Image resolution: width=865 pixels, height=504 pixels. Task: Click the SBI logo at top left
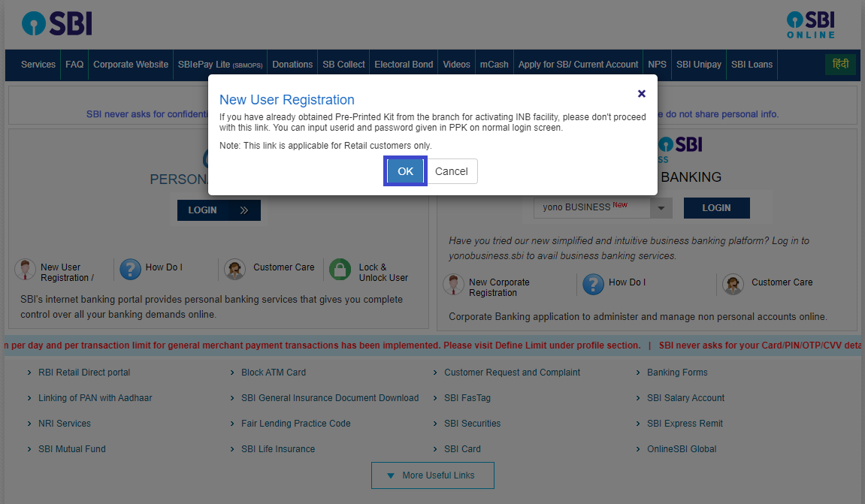57,25
